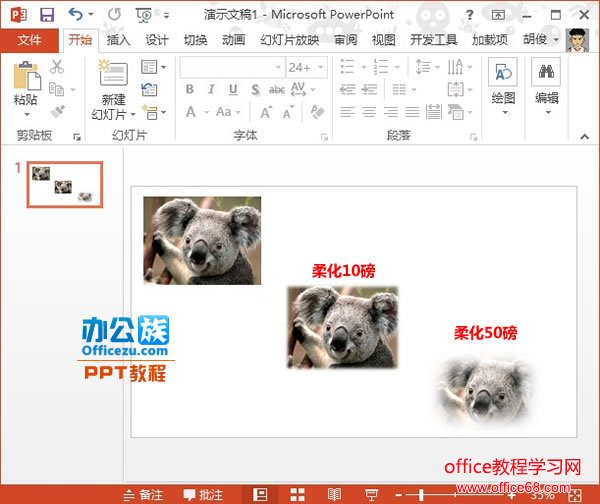This screenshot has height=504, width=600.
Task: Toggle Strikethrough formatting
Action: click(277, 90)
